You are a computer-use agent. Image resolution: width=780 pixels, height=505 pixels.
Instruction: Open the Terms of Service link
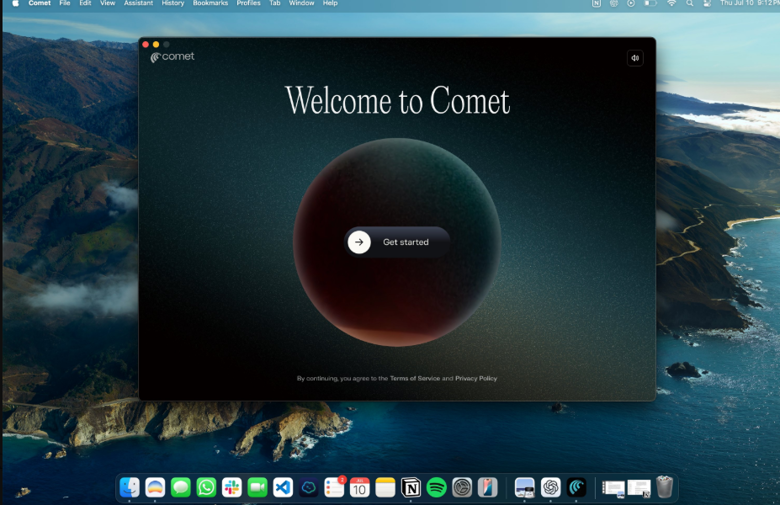[415, 379]
